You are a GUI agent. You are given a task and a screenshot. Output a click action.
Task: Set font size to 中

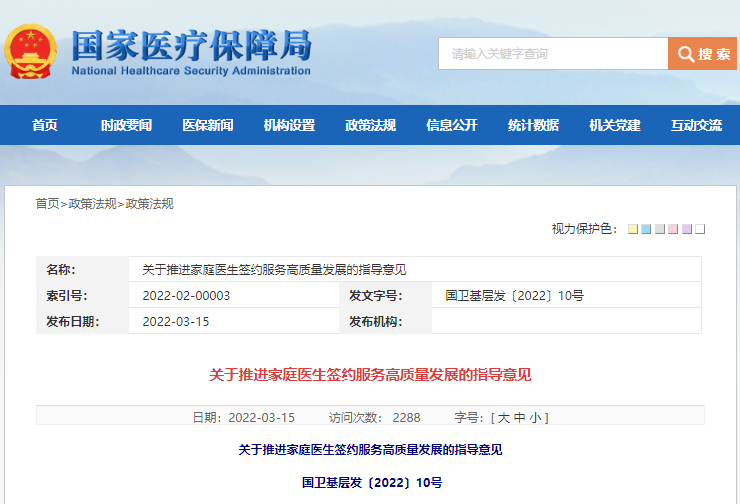coord(520,418)
